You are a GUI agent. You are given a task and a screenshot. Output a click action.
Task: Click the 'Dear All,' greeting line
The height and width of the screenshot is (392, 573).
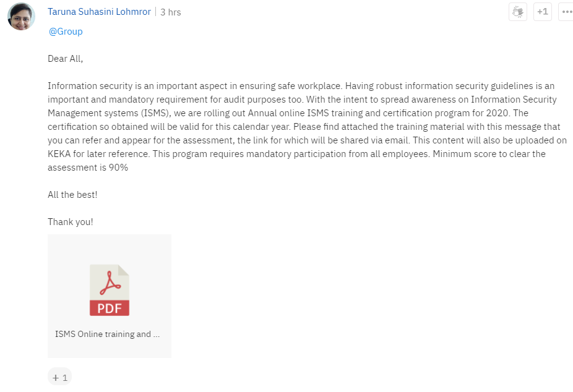(x=66, y=59)
